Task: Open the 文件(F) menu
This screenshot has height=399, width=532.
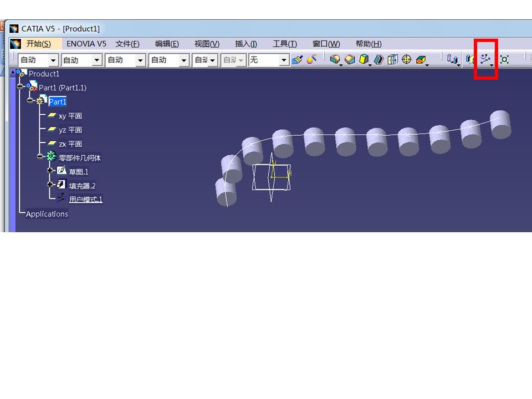Action: click(x=127, y=44)
